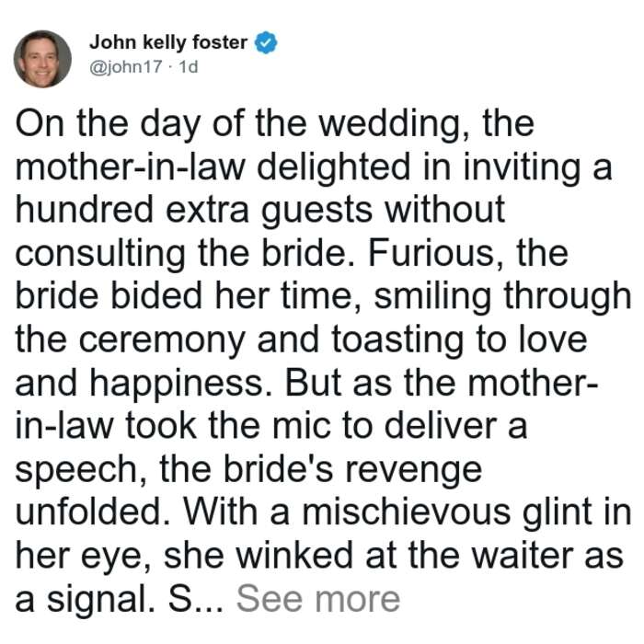Click the word 'mischievous' in the post
Viewport: 644px width, 644px height.
(406, 512)
